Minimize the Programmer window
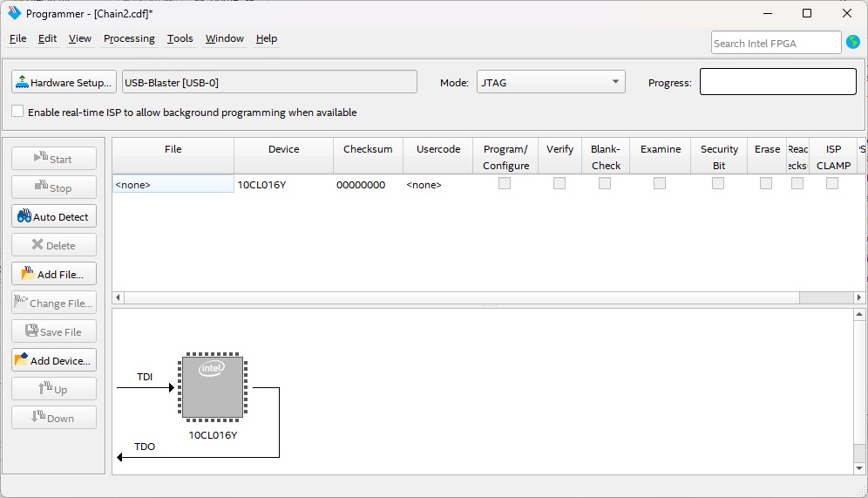This screenshot has width=868, height=498. tap(767, 13)
